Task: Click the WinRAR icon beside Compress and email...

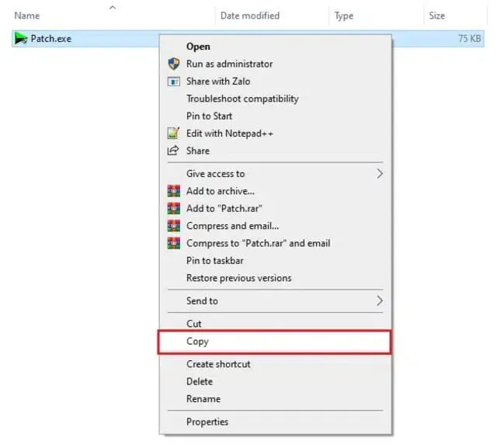Action: pos(174,226)
